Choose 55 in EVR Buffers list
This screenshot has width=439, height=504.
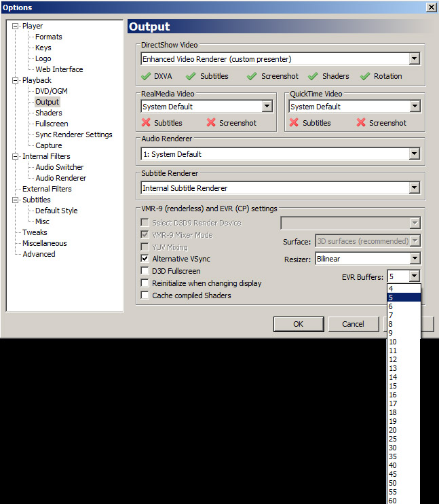click(404, 492)
